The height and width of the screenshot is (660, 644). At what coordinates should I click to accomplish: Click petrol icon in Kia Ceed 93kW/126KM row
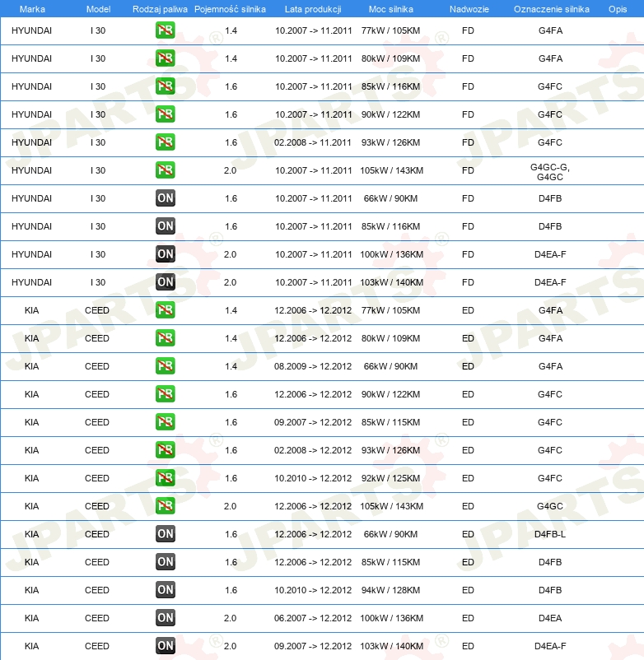tap(165, 450)
